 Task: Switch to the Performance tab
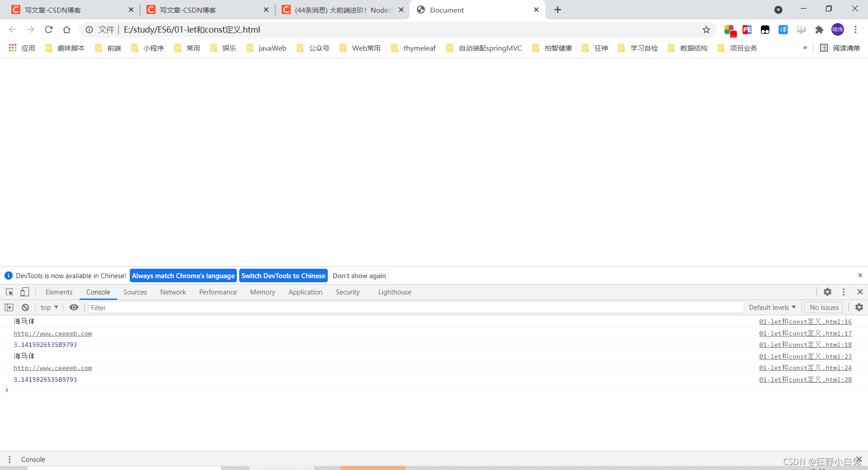[x=218, y=292]
